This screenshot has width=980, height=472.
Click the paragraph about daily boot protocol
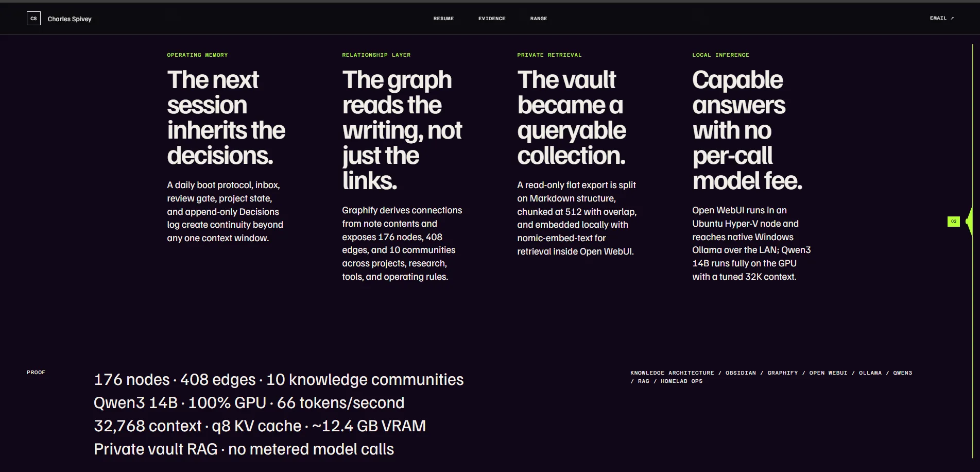click(x=225, y=211)
